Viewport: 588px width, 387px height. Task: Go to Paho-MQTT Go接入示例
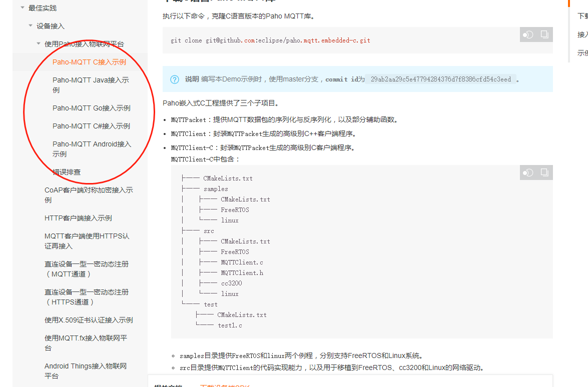coord(92,108)
